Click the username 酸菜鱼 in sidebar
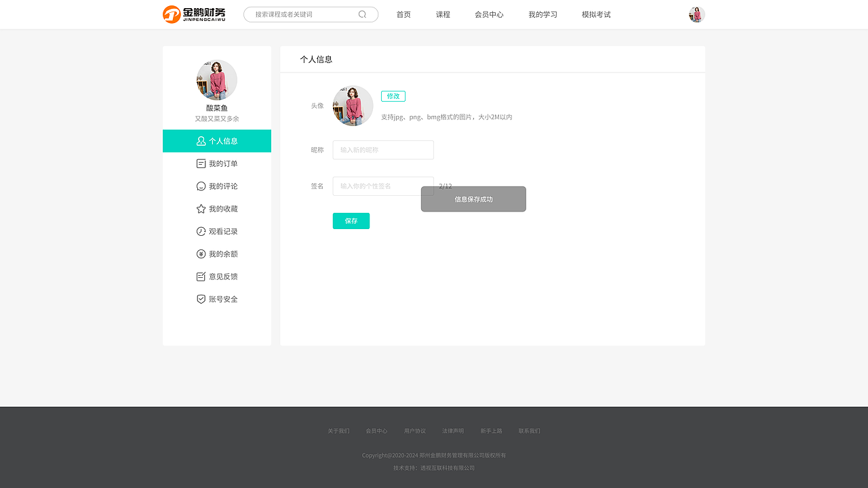The height and width of the screenshot is (488, 868). click(x=217, y=108)
